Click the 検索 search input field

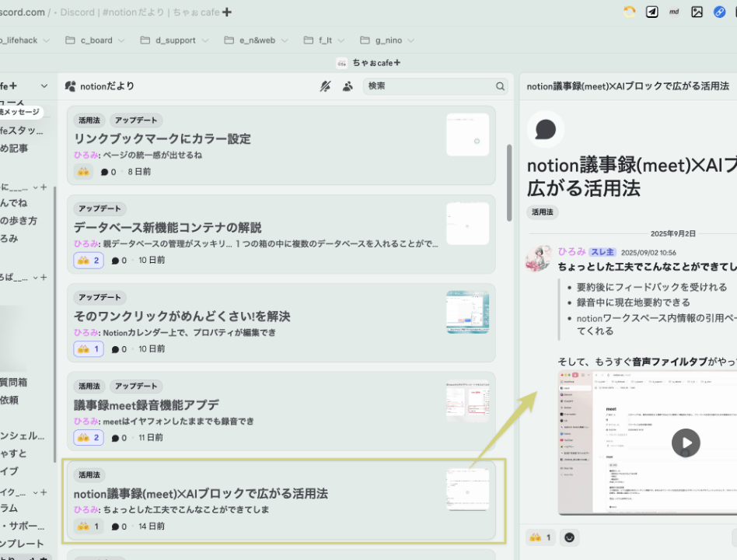pos(428,86)
